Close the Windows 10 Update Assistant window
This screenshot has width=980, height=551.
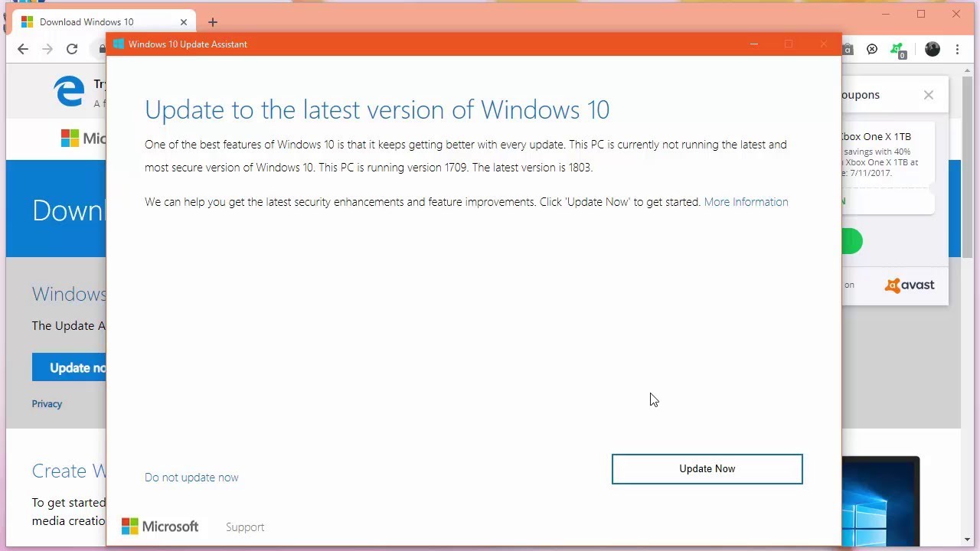click(824, 44)
